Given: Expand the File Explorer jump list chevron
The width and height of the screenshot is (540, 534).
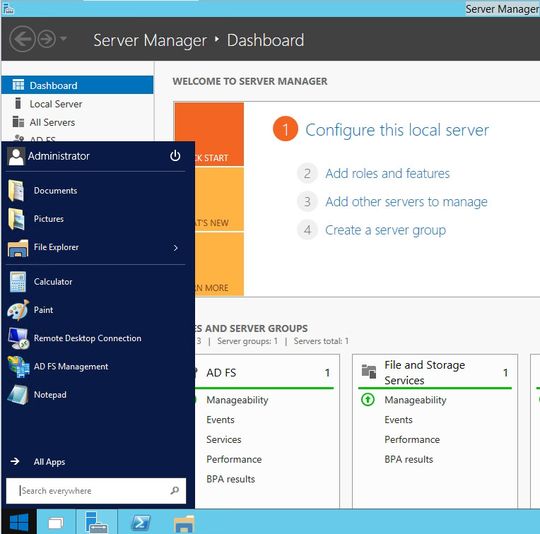Looking at the screenshot, I should tap(176, 248).
